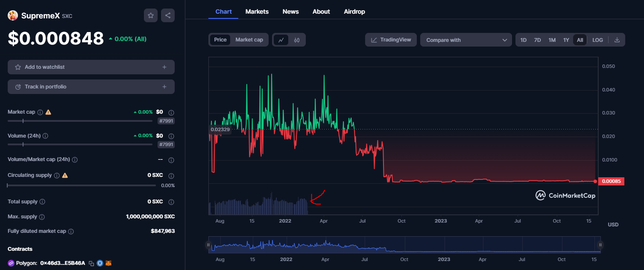Expand the Compare with dropdown

(x=466, y=40)
